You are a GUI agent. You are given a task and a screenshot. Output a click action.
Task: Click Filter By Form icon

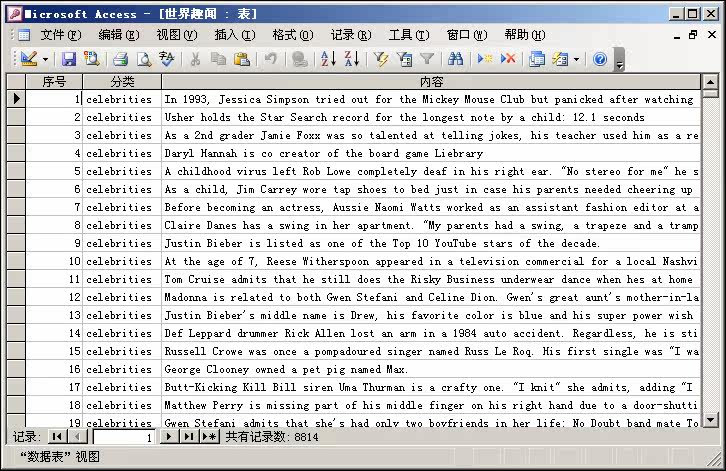404,59
